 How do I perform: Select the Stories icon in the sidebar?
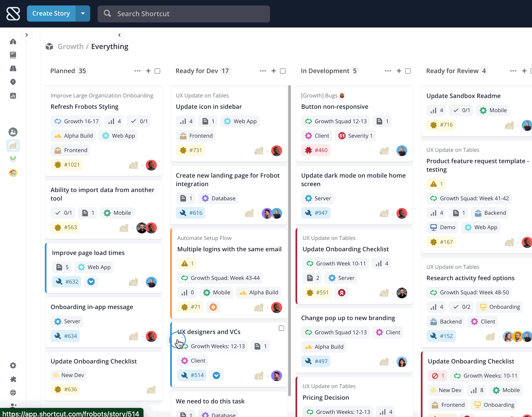pos(13,55)
